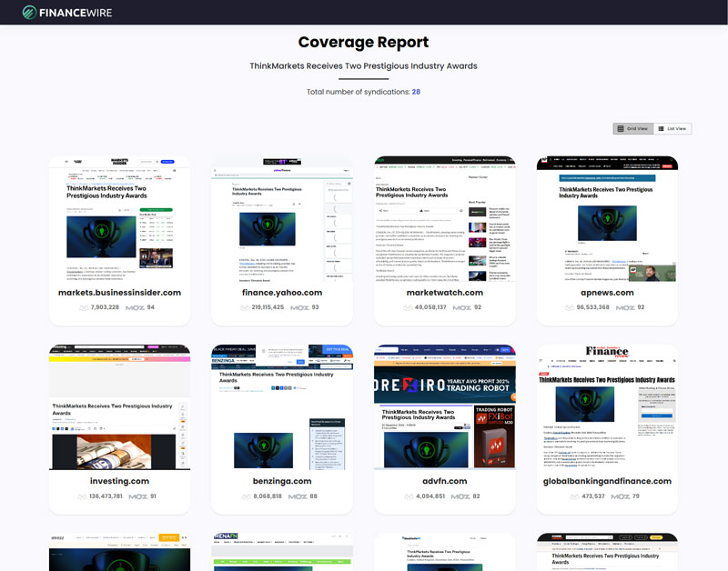The image size is (728, 571).
Task: Switch to Grid View
Action: click(632, 128)
